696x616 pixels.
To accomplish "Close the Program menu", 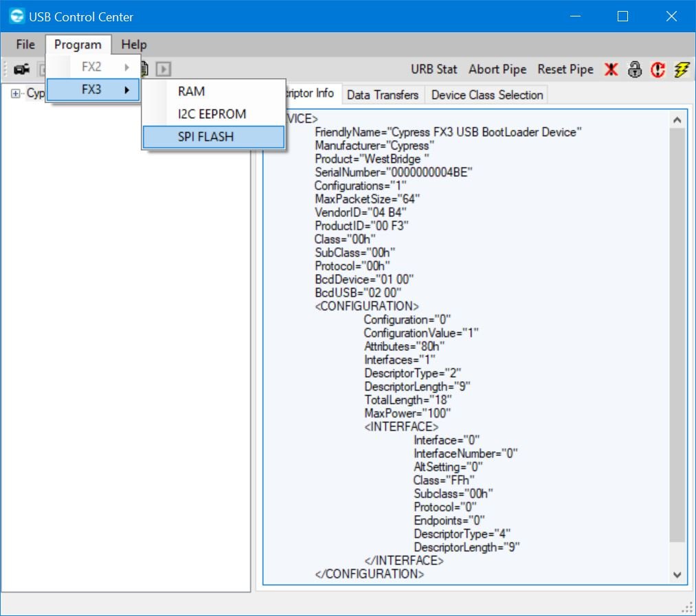I will click(x=78, y=45).
